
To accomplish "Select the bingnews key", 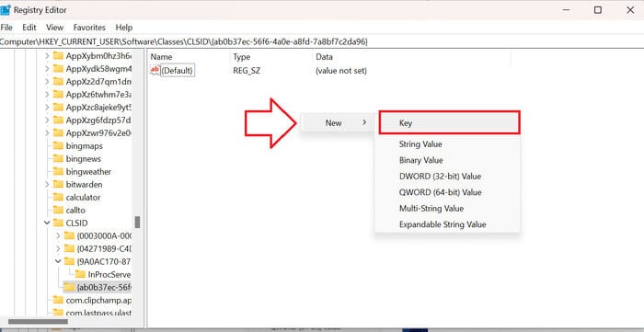I will point(84,158).
